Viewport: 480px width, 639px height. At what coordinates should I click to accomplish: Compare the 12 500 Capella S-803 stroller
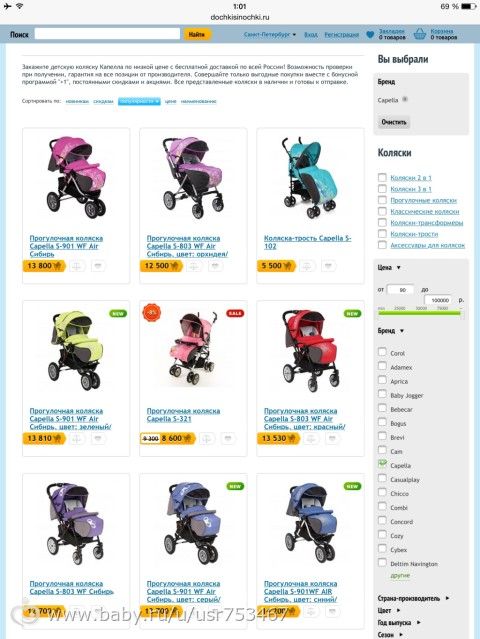[x=194, y=266]
